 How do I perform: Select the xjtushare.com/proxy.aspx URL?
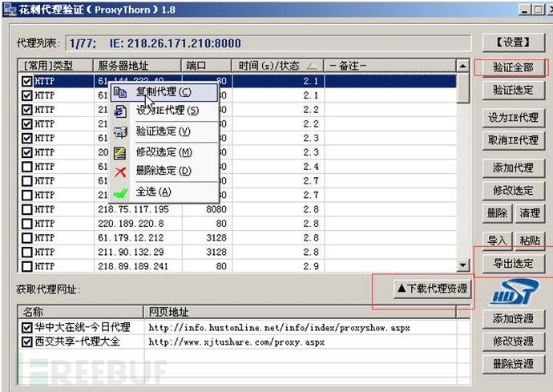pyautogui.click(x=236, y=341)
